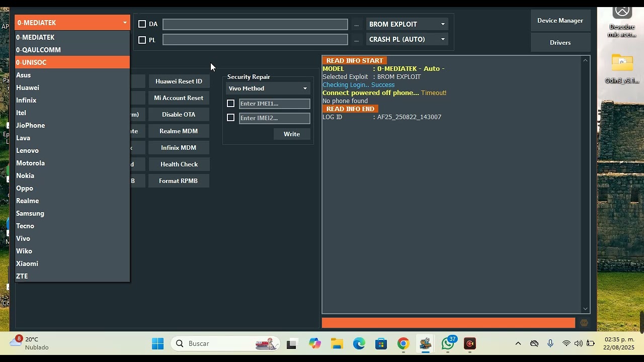Select Nokia brand entry
This screenshot has width=644, height=362.
[x=72, y=175]
